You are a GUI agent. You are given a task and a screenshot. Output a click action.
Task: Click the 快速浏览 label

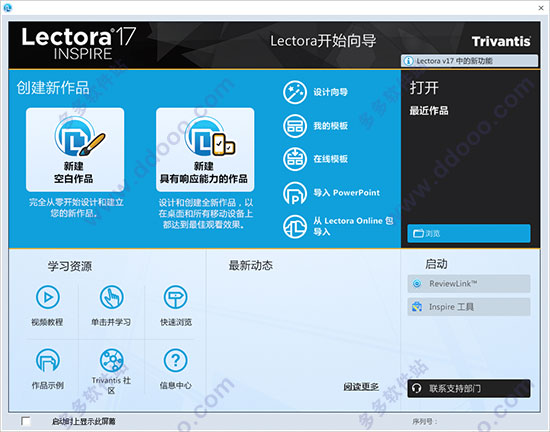click(x=176, y=322)
